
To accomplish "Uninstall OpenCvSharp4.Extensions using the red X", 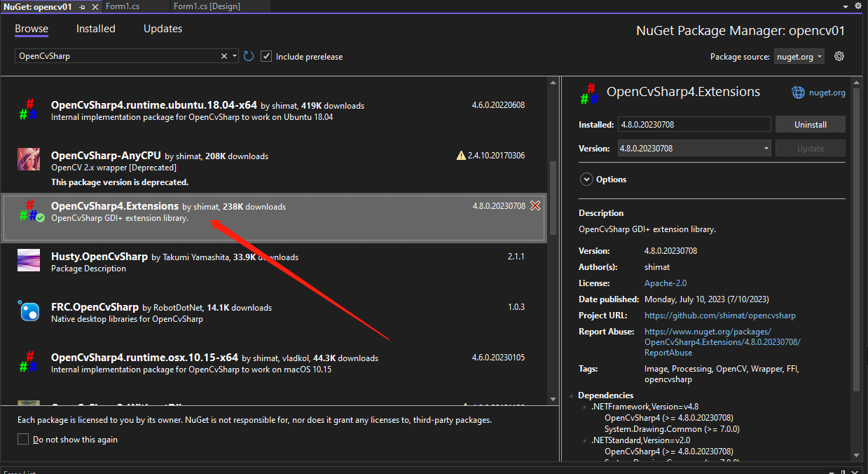I will pyautogui.click(x=535, y=205).
